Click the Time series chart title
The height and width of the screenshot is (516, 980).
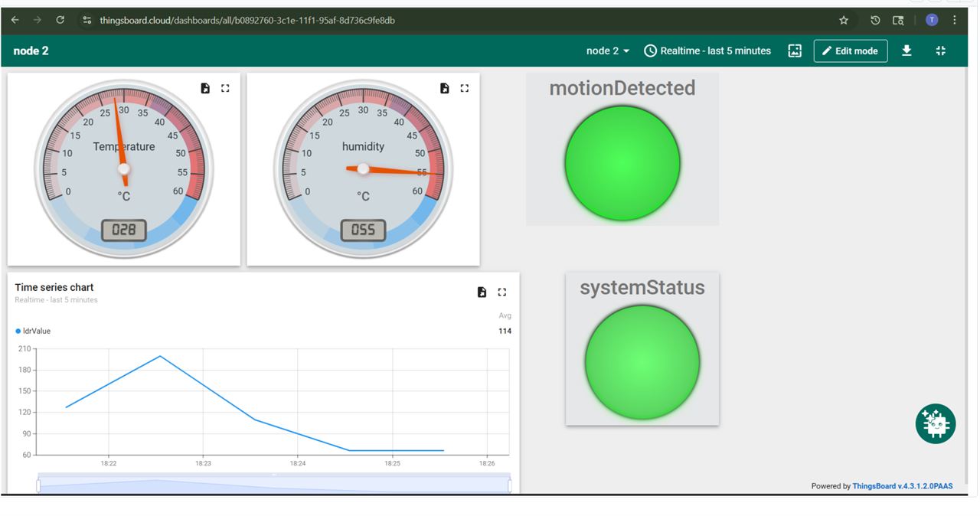tap(54, 287)
